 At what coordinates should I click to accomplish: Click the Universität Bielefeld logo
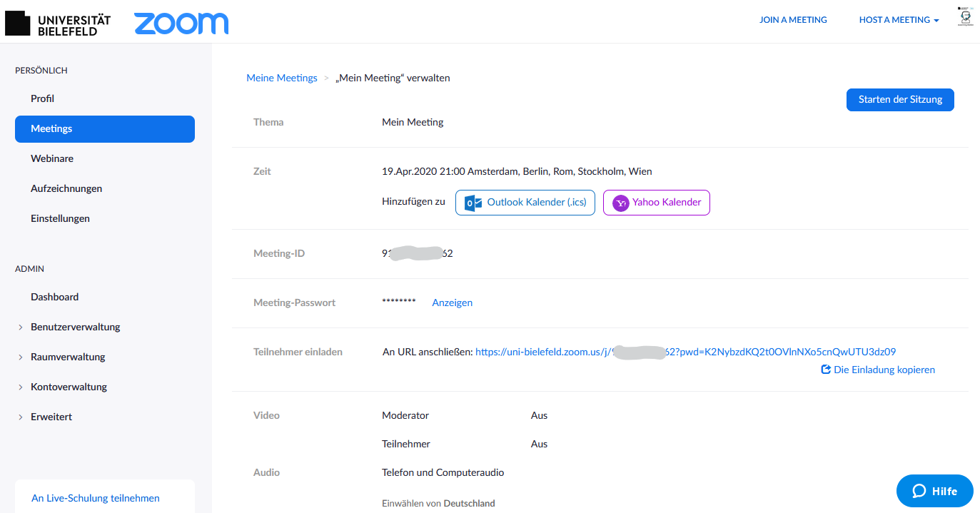58,24
